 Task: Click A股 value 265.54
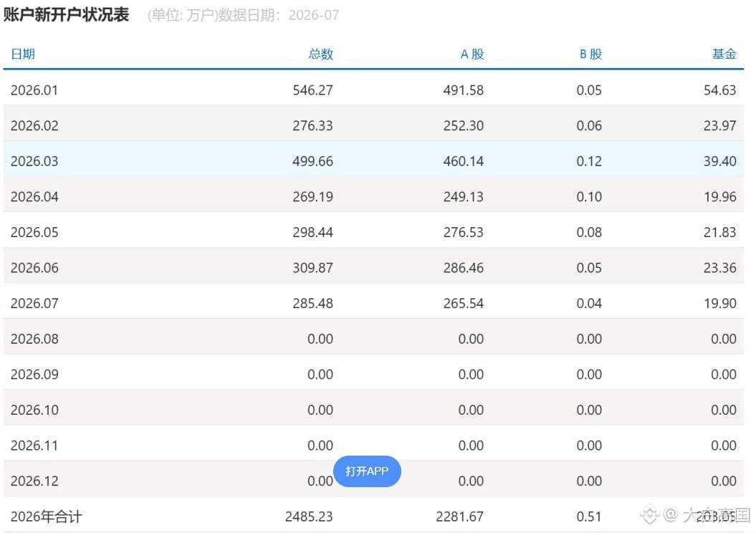(464, 304)
